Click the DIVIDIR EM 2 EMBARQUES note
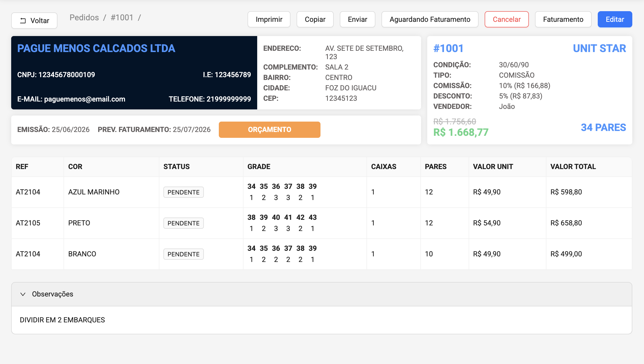This screenshot has width=644, height=364. [62, 320]
